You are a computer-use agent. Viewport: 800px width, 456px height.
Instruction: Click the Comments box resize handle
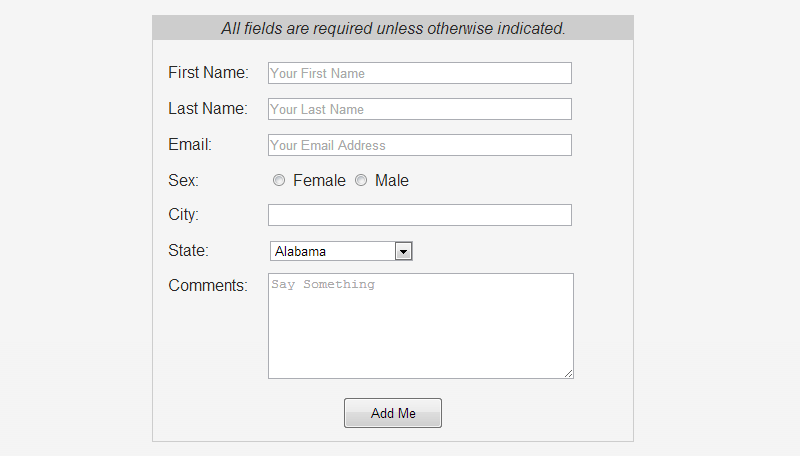click(569, 374)
